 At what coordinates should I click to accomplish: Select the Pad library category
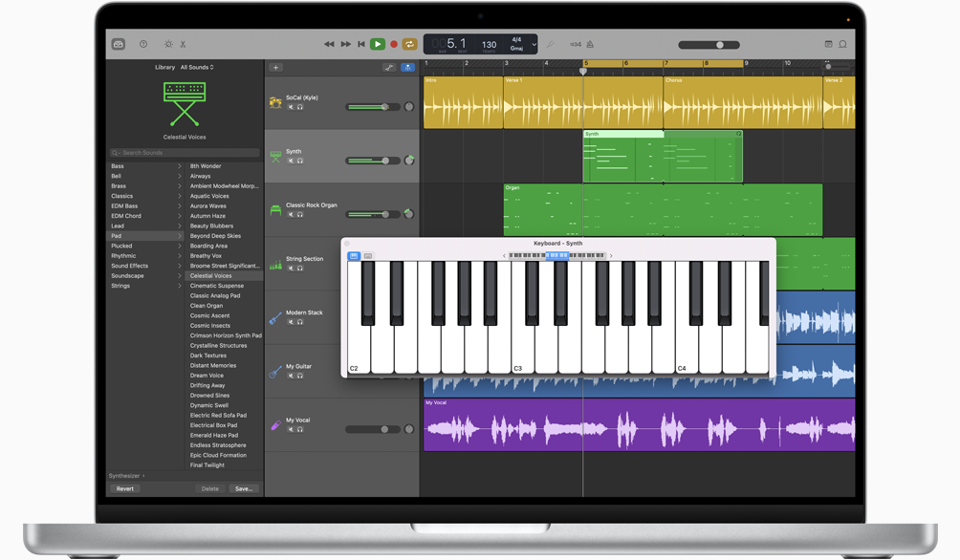pos(145,236)
